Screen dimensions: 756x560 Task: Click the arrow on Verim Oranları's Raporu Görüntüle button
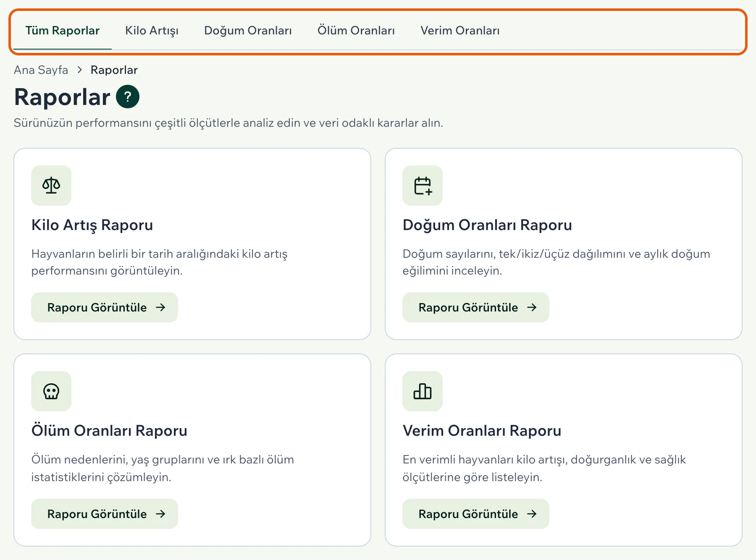[532, 514]
